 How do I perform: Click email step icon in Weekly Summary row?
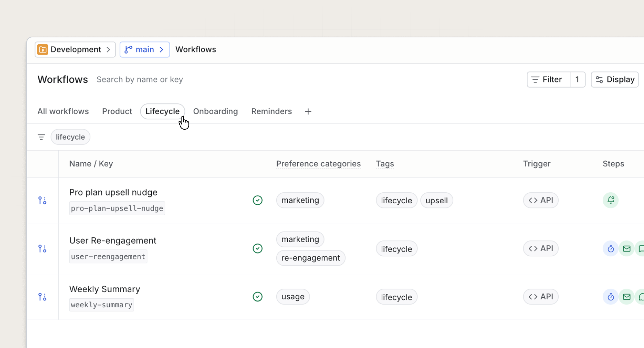627,297
